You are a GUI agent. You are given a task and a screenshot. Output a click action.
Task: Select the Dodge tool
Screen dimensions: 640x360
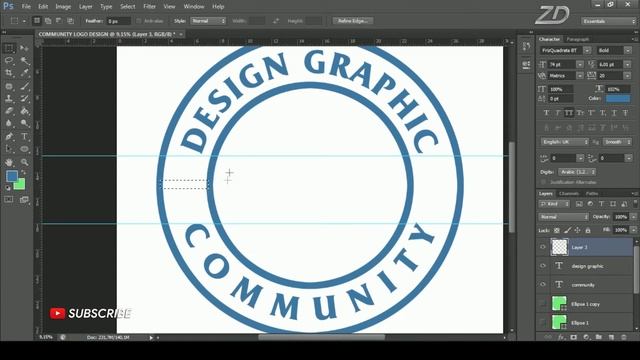pos(24,123)
